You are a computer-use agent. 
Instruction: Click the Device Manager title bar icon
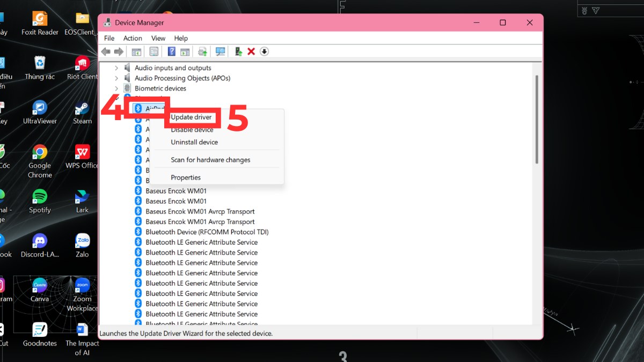point(106,23)
